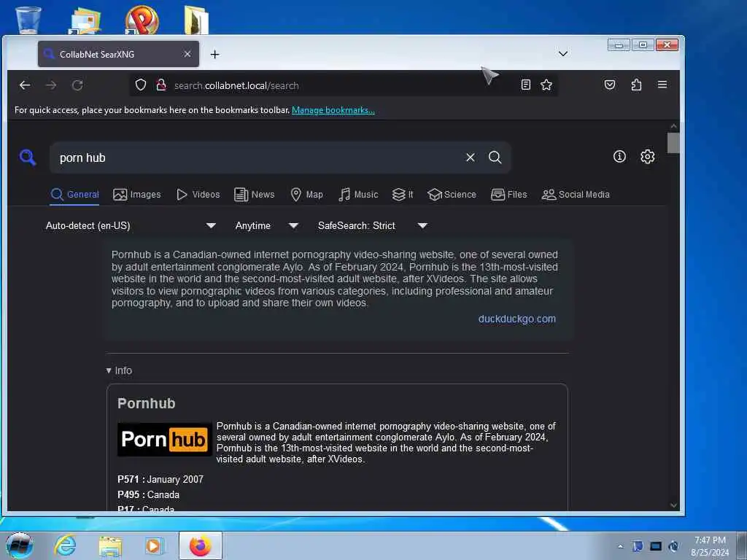Switch to News search category
This screenshot has height=560, width=747.
(x=255, y=194)
